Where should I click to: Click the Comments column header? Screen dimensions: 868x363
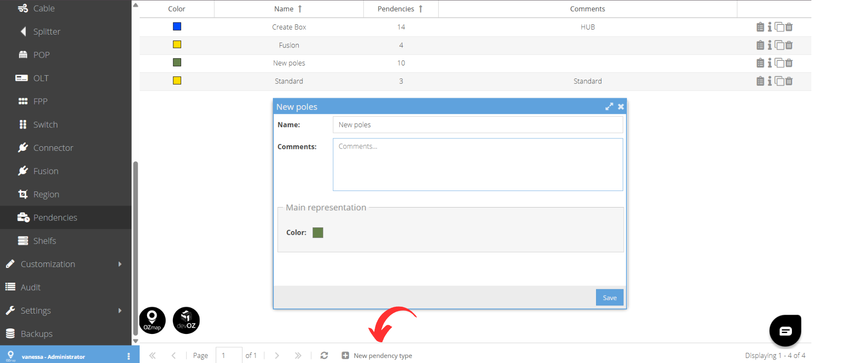(x=587, y=9)
